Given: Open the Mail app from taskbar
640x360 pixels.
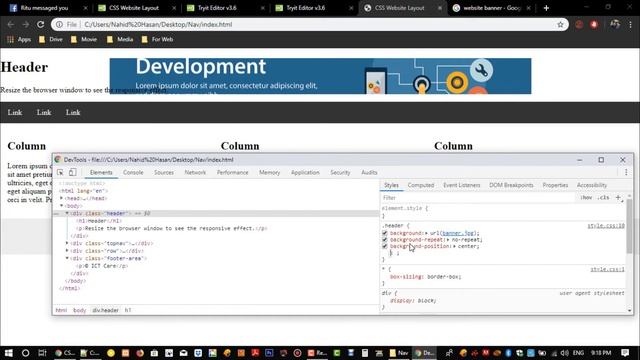Looking at the screenshot, I should click(183, 353).
